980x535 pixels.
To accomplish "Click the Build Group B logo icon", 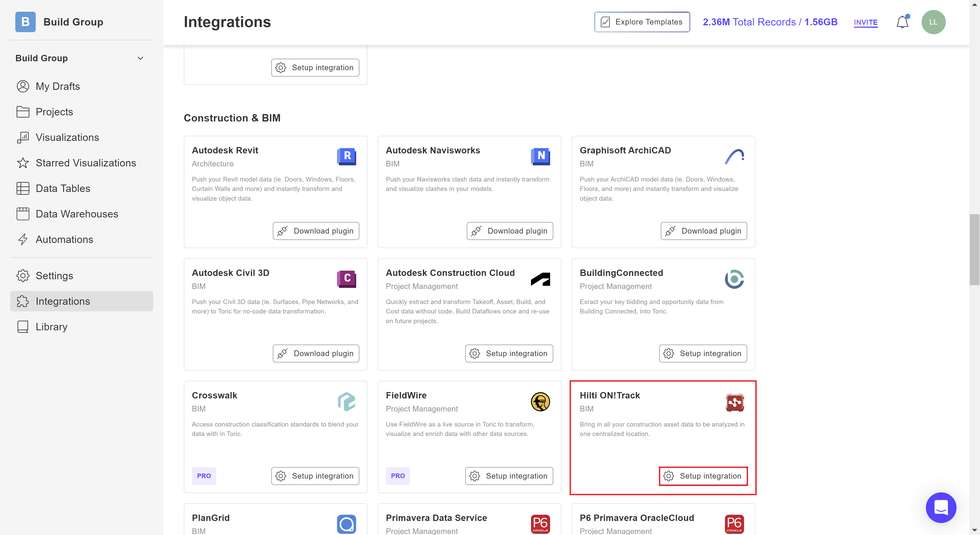I will point(26,22).
